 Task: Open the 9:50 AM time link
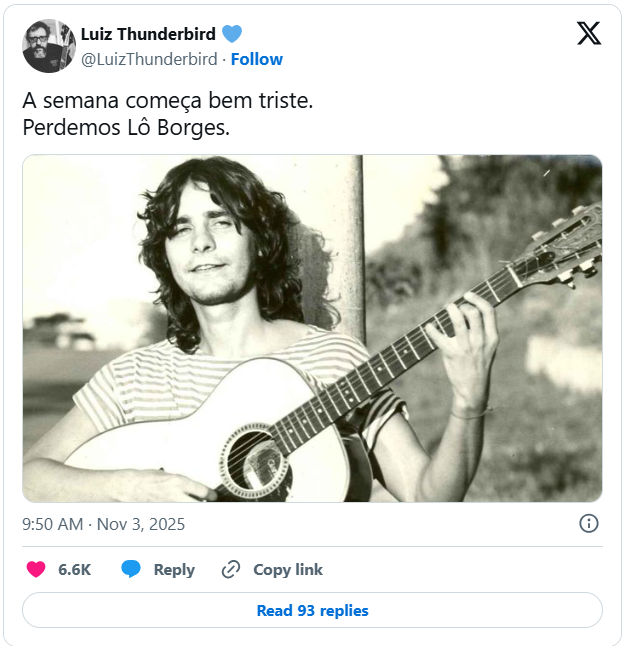[x=53, y=524]
